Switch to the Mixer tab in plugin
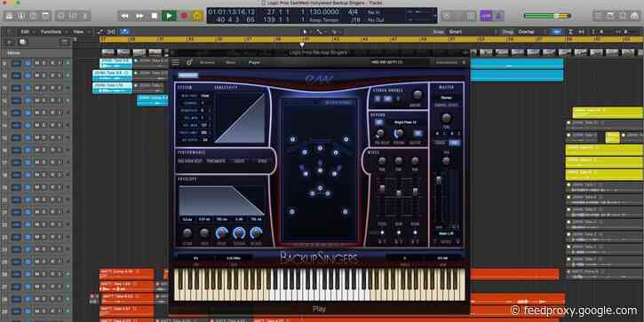Image resolution: width=644 pixels, height=322 pixels. (x=231, y=62)
